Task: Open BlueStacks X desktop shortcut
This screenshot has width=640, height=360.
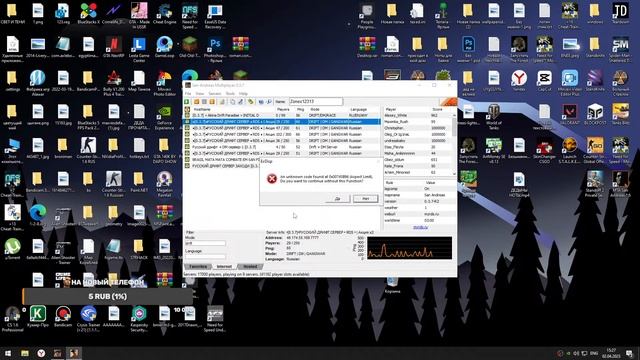Action: (88, 14)
